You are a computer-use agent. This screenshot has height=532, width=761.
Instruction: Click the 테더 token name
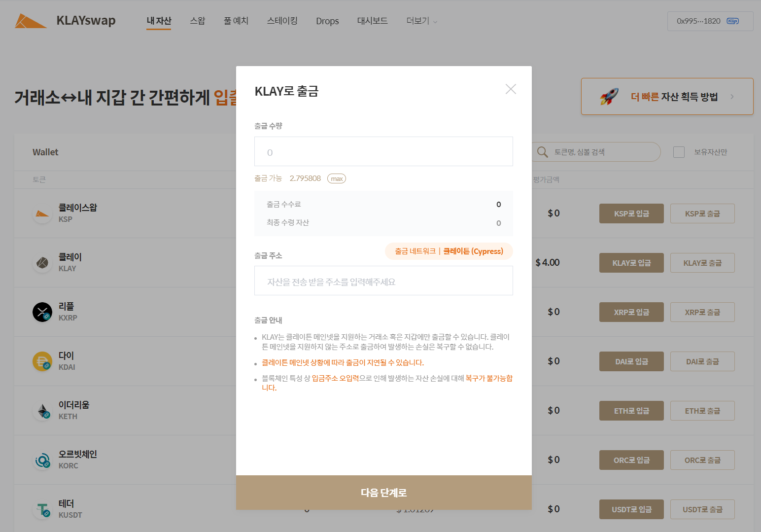point(66,503)
